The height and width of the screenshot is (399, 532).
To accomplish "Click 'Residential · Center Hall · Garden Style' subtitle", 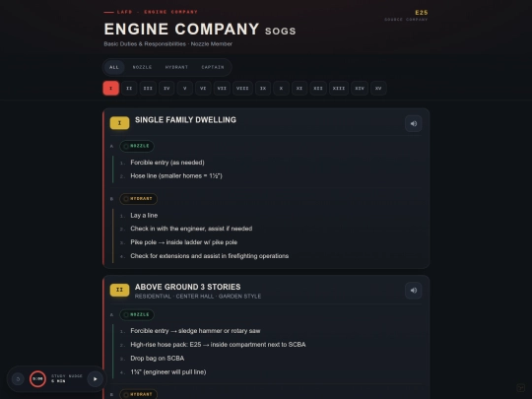I will [198, 297].
